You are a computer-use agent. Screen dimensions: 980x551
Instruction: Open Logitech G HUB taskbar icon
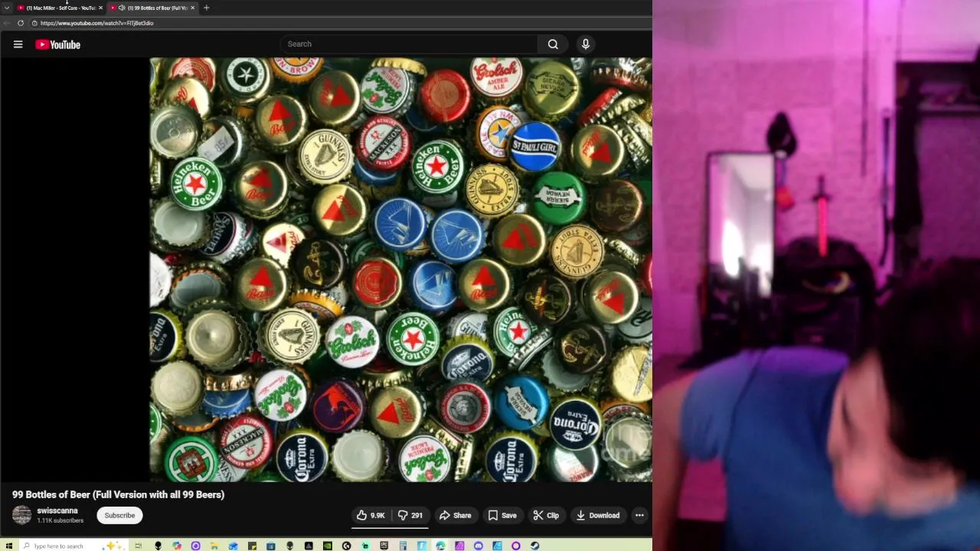pos(346,546)
